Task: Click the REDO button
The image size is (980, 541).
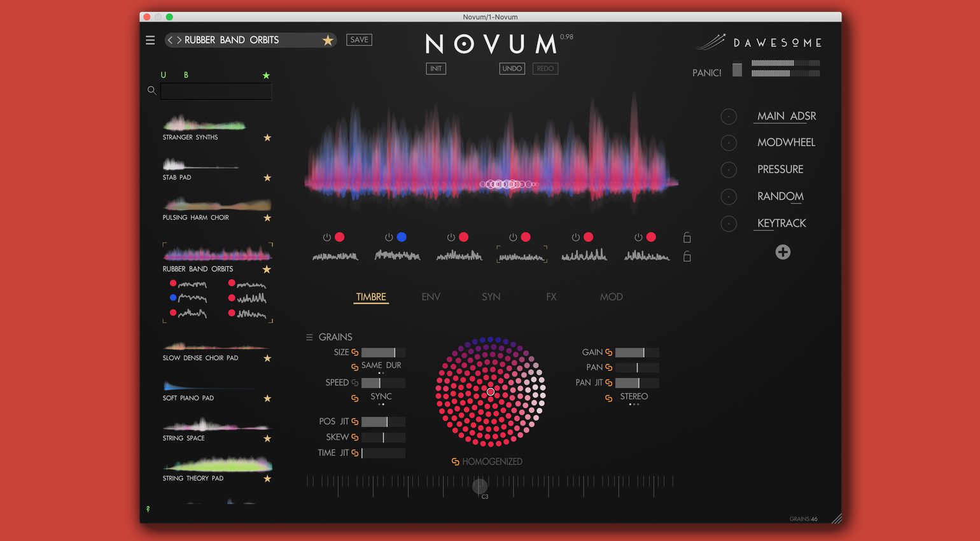Action: coord(545,69)
